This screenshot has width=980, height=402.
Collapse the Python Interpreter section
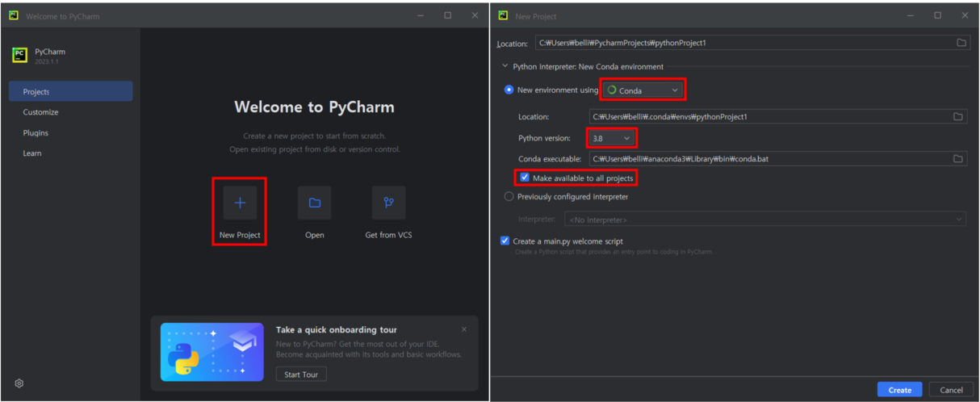tap(505, 66)
